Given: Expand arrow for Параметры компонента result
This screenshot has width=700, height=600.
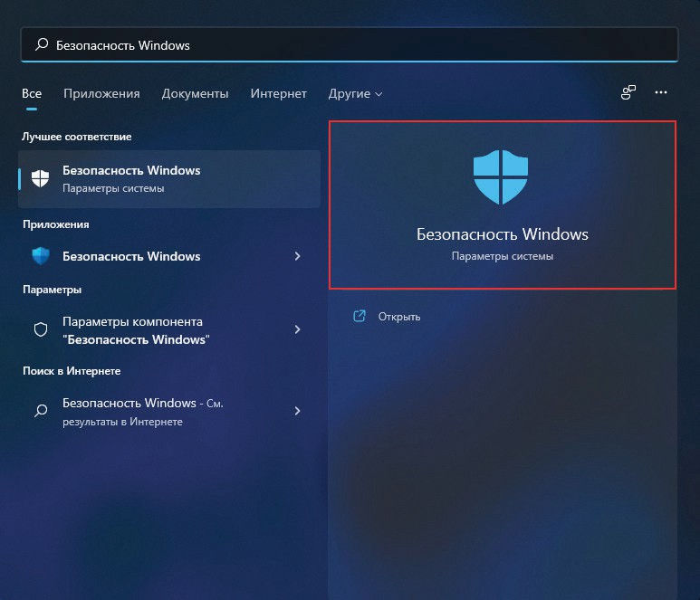Looking at the screenshot, I should click(297, 330).
